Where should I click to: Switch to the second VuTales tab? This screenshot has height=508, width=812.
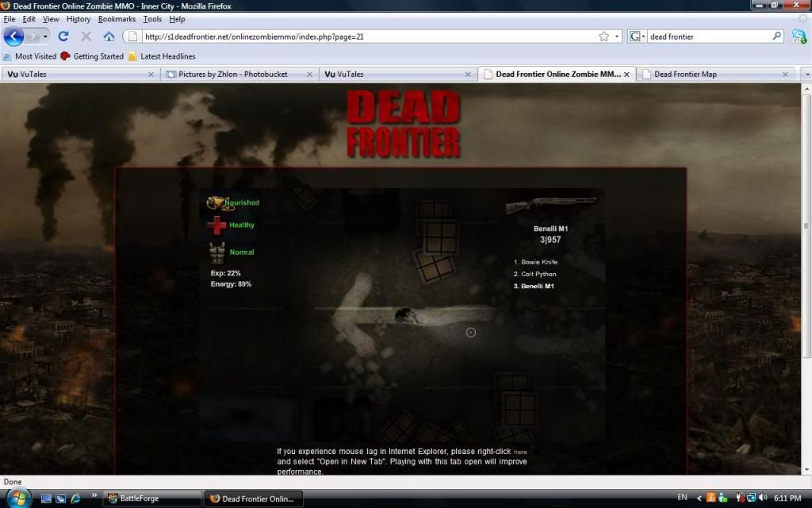[397, 74]
